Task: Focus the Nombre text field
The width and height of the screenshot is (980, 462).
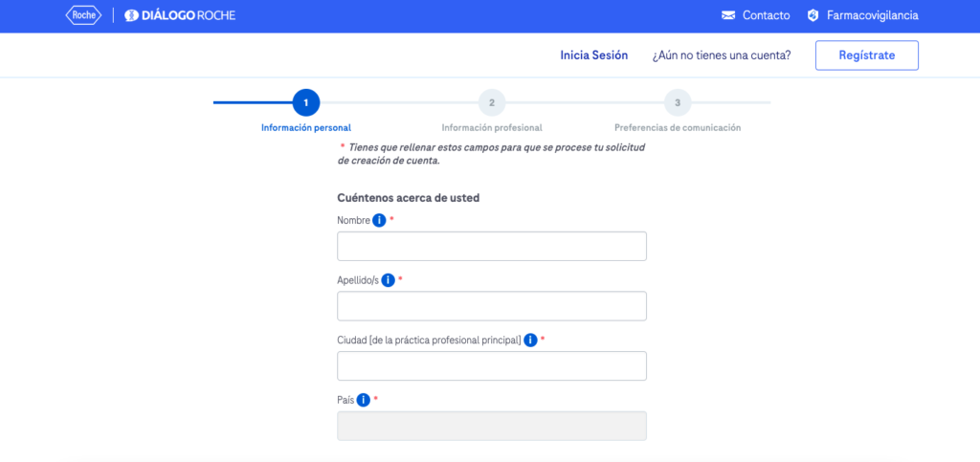Action: (x=492, y=246)
